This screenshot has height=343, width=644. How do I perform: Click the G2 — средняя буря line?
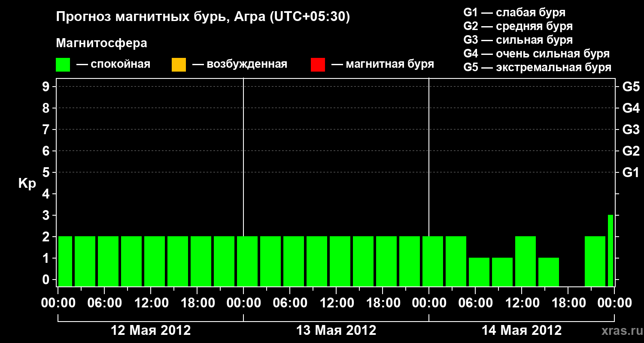518,26
